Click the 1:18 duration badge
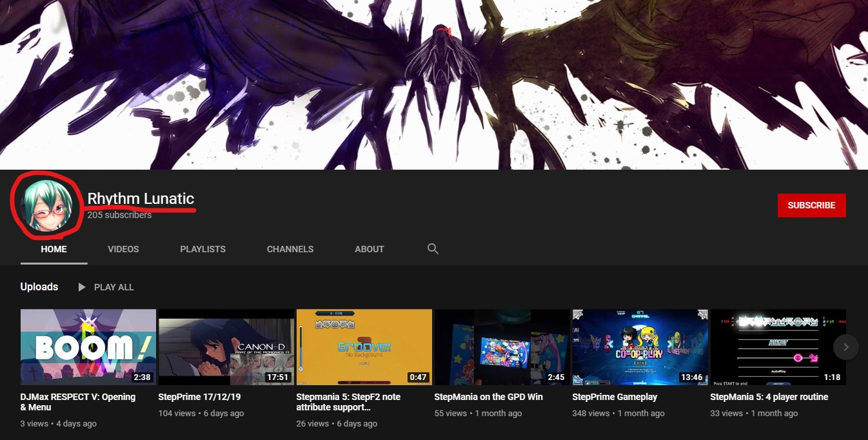Screen dimensions: 868x440 point(833,377)
